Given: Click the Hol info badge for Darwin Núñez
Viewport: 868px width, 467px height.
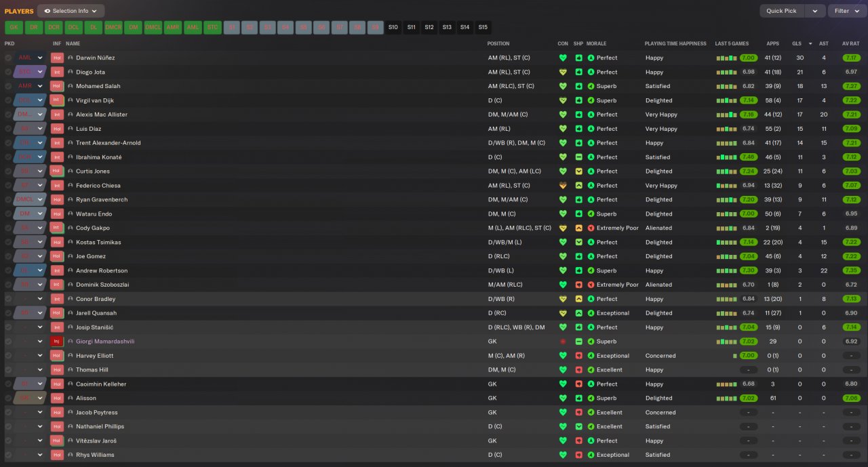Looking at the screenshot, I should tap(57, 58).
